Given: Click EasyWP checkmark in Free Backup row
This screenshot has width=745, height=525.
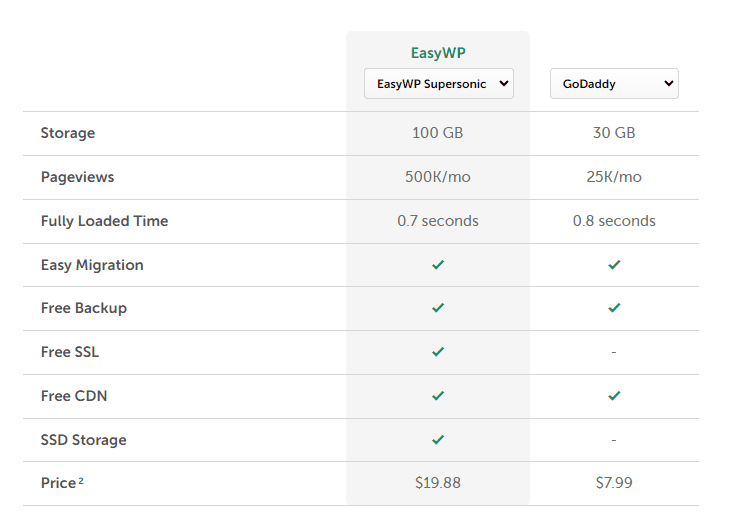Looking at the screenshot, I should 438,308.
